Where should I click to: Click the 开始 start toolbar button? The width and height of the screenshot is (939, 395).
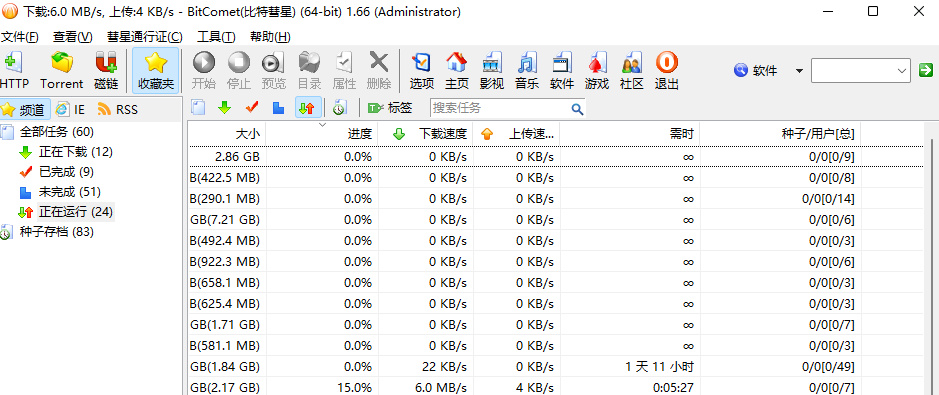[x=204, y=71]
